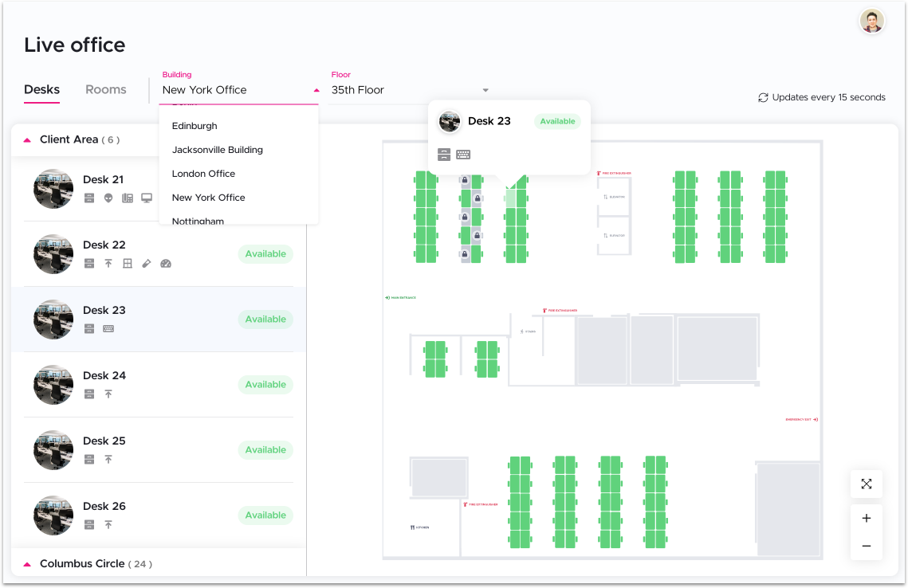Click the standing desk icon under Desk 25

click(108, 460)
